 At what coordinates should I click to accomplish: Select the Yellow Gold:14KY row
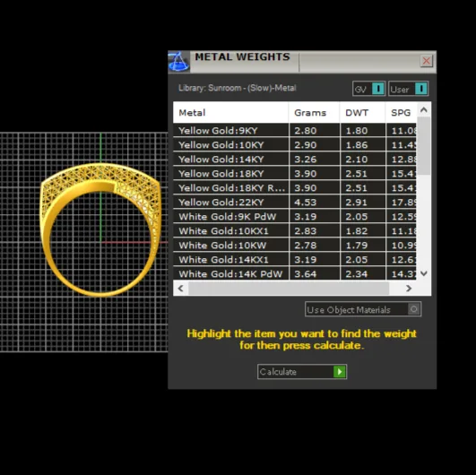(x=294, y=159)
